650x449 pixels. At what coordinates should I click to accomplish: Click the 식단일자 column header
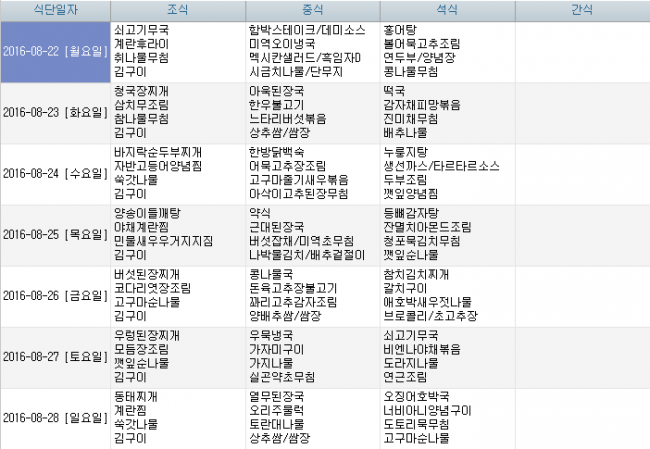(54, 10)
